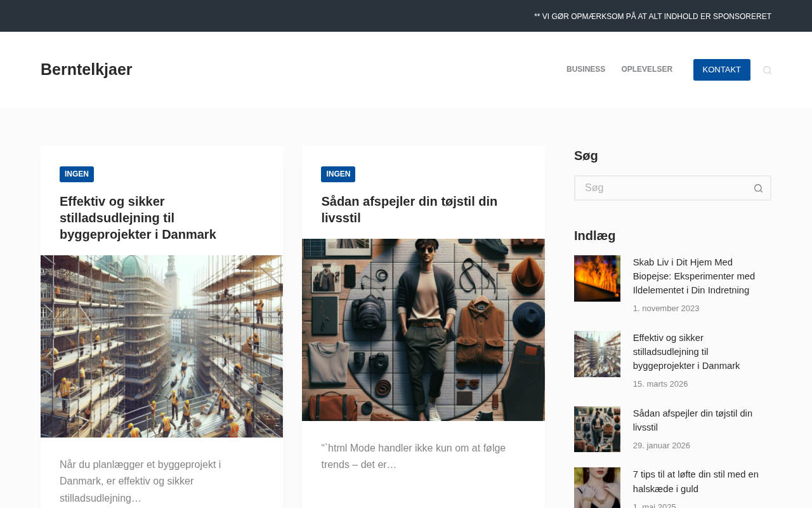The width and height of the screenshot is (812, 508).
Task: Open the halskæde thumbnail in sidebar posts
Action: [597, 488]
